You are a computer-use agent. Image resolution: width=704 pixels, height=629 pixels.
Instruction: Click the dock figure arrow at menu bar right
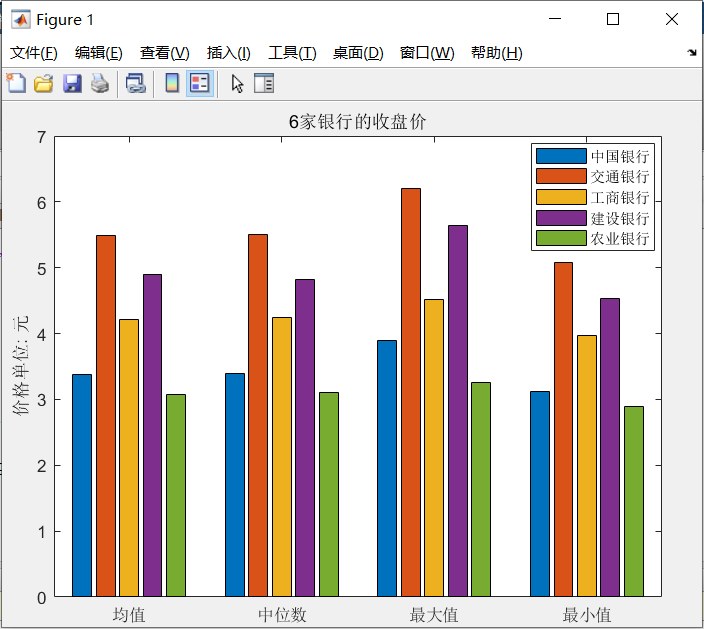click(x=692, y=53)
